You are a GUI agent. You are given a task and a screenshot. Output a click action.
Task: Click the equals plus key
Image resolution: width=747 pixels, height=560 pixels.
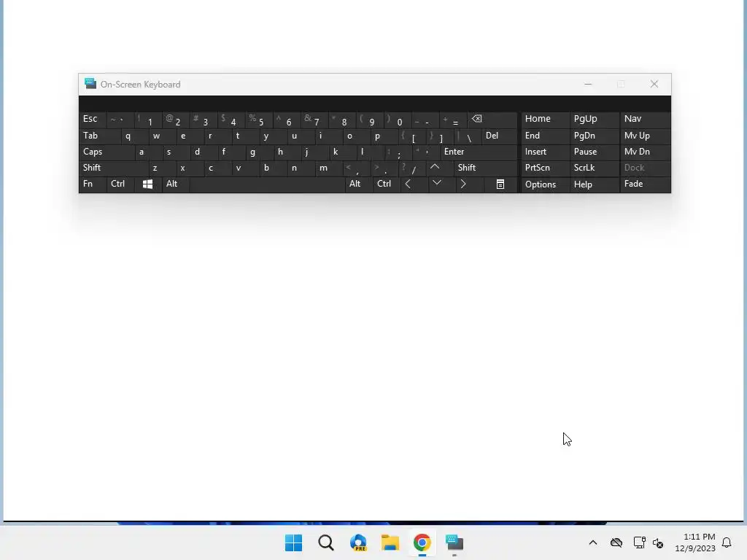click(454, 119)
